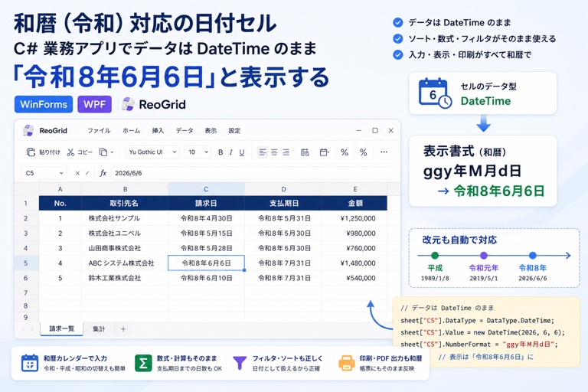The width and height of the screenshot is (588, 392).
Task: Open the C5 name box dropdown
Action: pos(61,173)
